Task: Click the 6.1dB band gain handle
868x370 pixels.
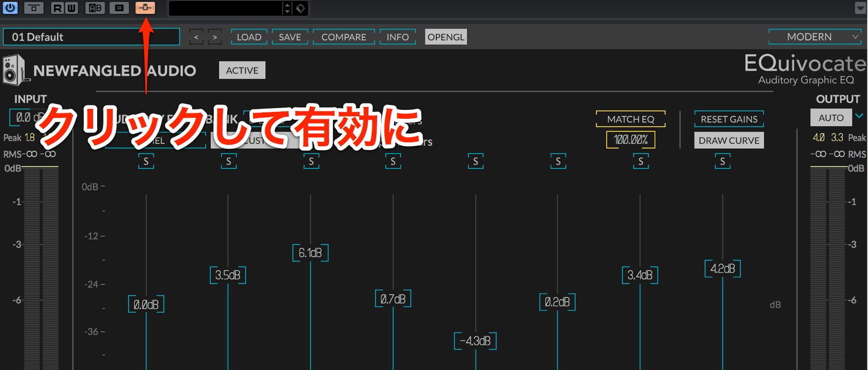Action: click(x=310, y=253)
